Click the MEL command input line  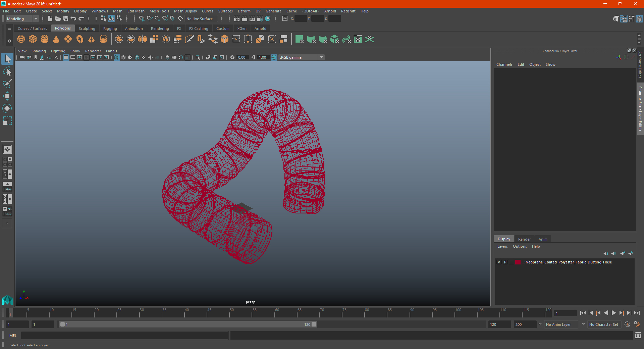124,336
